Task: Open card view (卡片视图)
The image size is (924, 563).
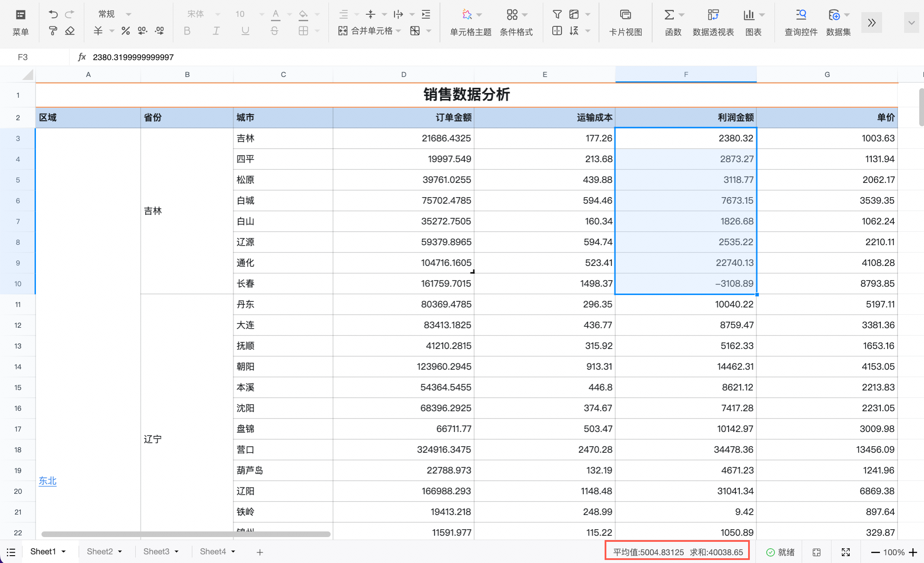Action: pos(625,22)
